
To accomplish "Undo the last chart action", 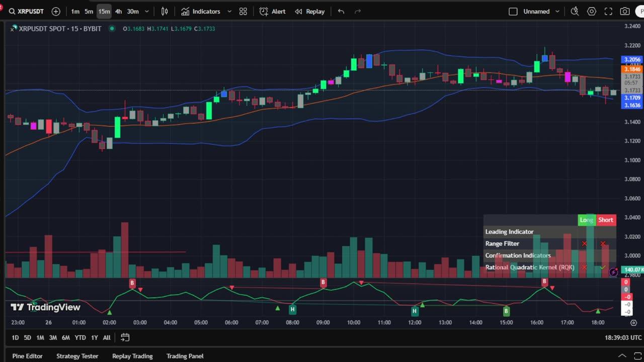I will point(341,11).
